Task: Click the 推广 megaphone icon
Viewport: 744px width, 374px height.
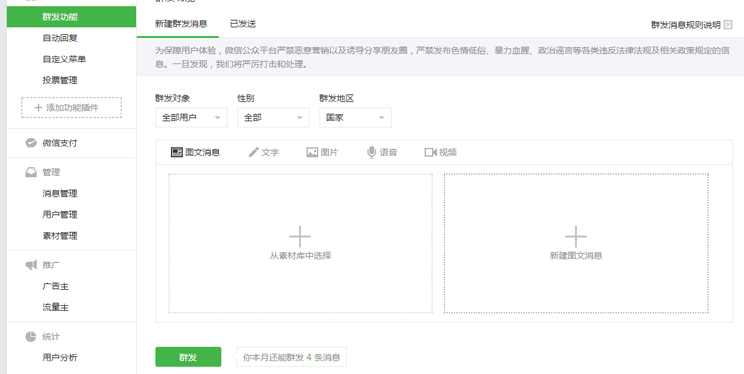Action: 31,265
